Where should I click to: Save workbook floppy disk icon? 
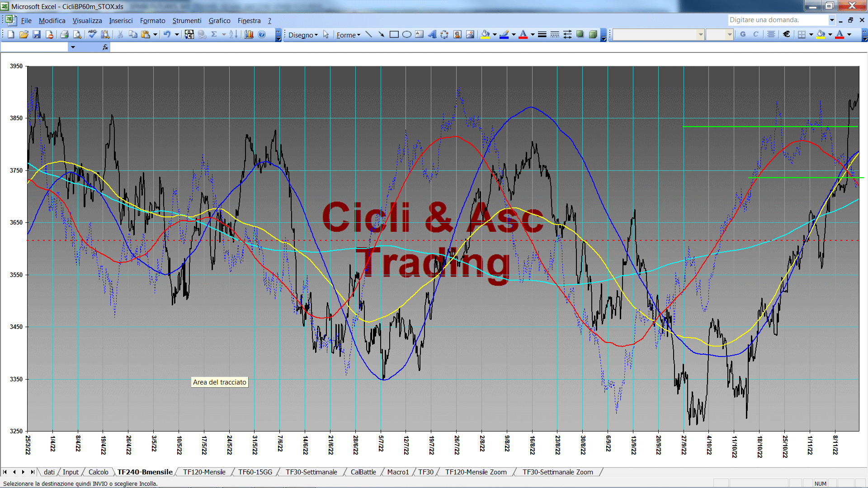37,34
